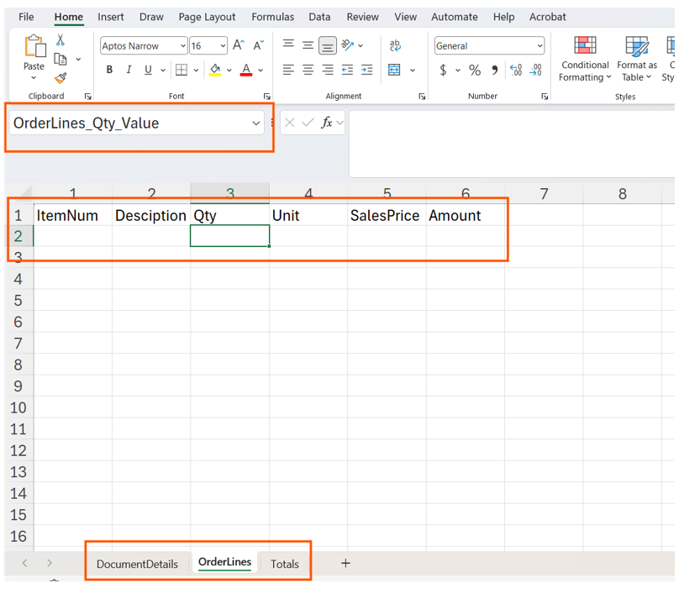This screenshot has width=700, height=604.
Task: Apply yellow fill color to cell
Action: [x=215, y=70]
